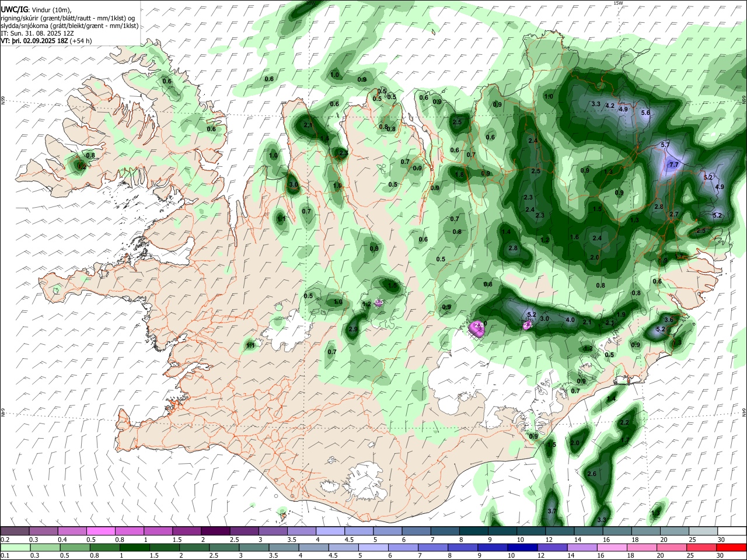Click the 2.7 precipitation value label
The height and width of the screenshot is (560, 747).
click(673, 215)
